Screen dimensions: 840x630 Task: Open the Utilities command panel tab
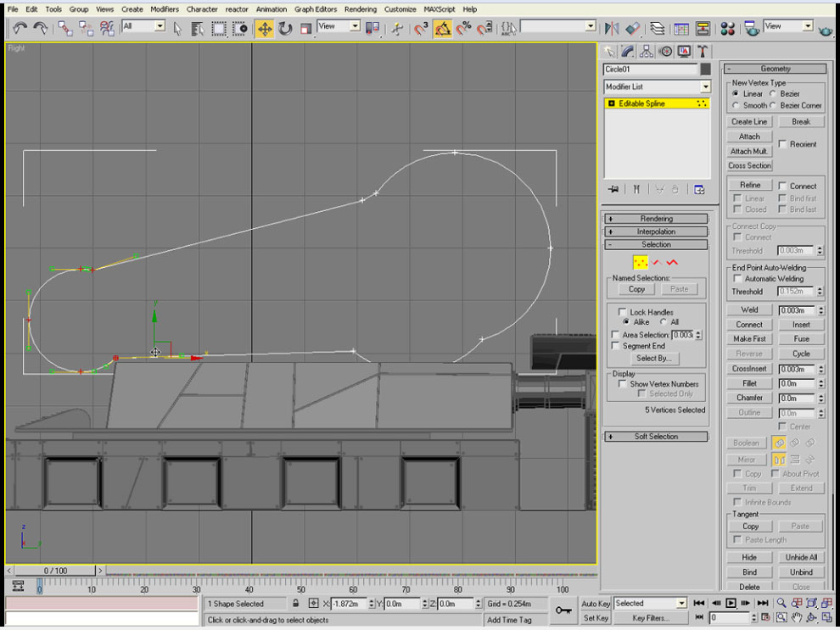pos(703,52)
